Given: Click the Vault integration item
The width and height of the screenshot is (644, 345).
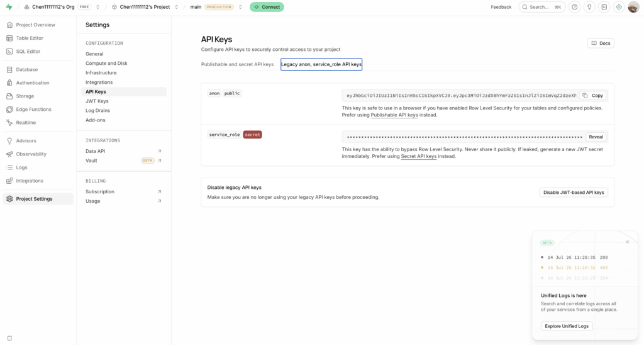Looking at the screenshot, I should click(124, 161).
